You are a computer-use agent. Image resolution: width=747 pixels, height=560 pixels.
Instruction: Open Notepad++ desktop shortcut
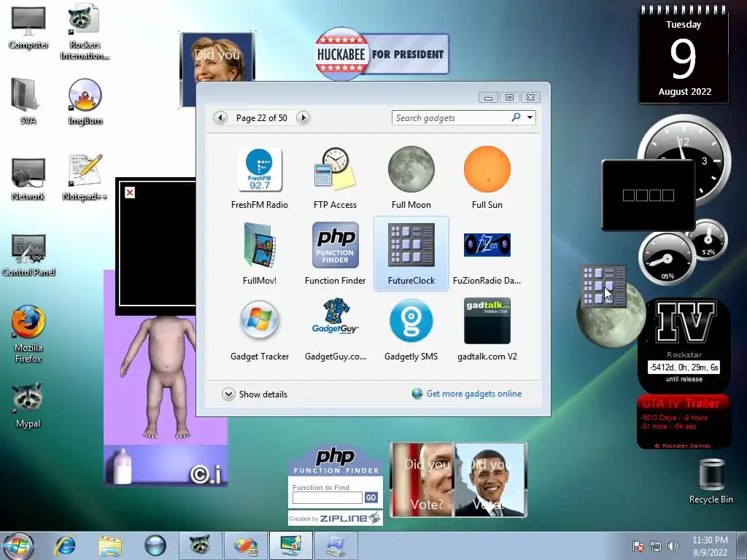85,177
